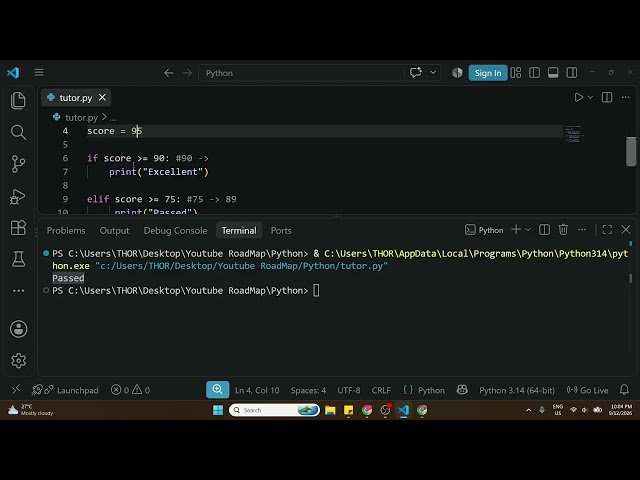This screenshot has height=480, width=640.
Task: Go back with the left arrow
Action: click(x=169, y=73)
